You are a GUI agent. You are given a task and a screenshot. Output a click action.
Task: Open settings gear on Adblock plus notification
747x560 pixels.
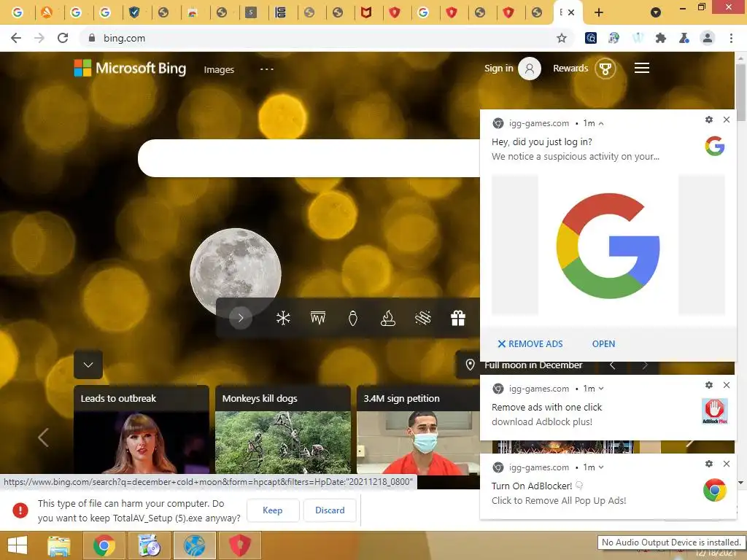point(709,385)
